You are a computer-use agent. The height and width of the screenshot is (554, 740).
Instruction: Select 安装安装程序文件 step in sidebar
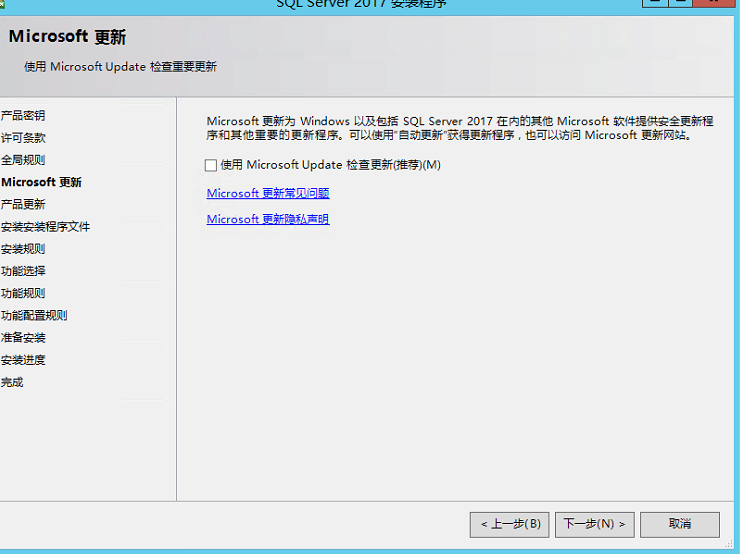pyautogui.click(x=45, y=227)
